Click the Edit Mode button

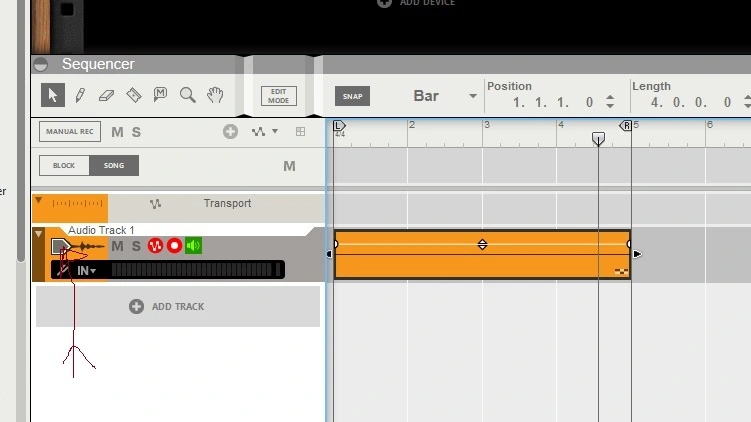click(279, 96)
